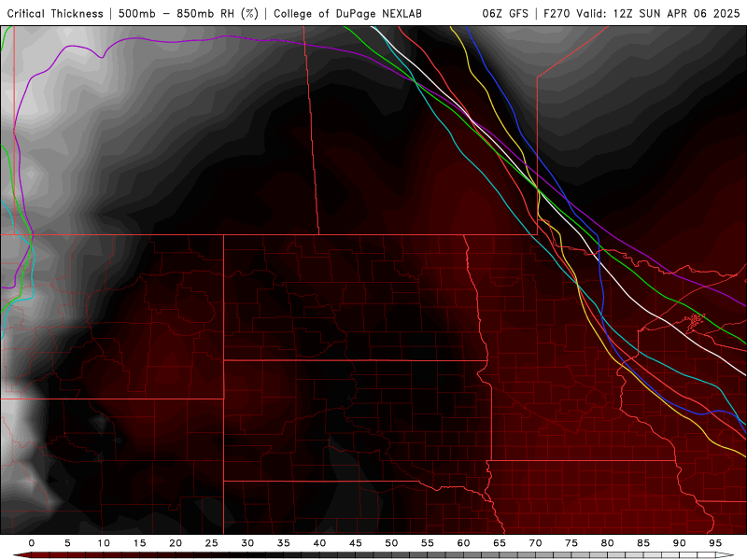Image resolution: width=747 pixels, height=560 pixels.
Task: Click the "Critical Thickness" title text
Action: pos(55,13)
